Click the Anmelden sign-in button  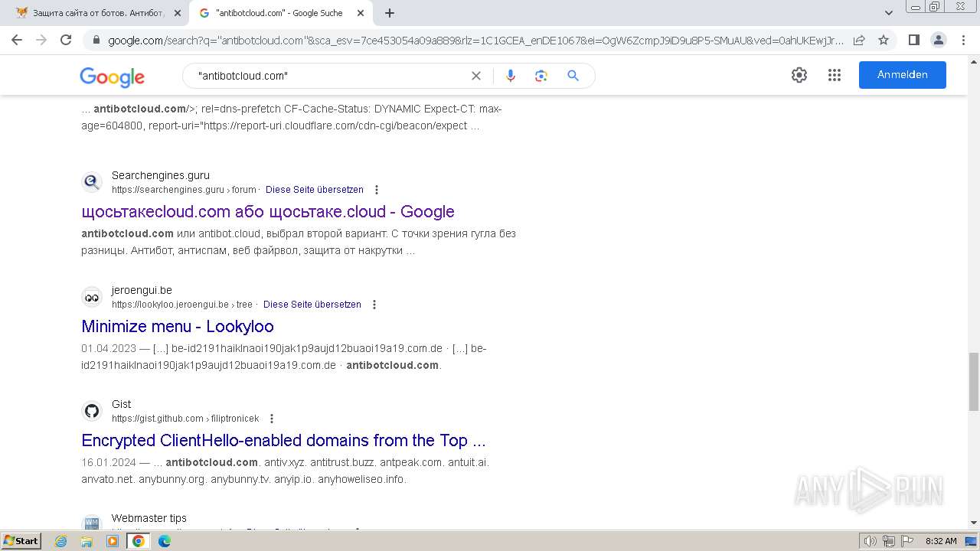pos(903,75)
